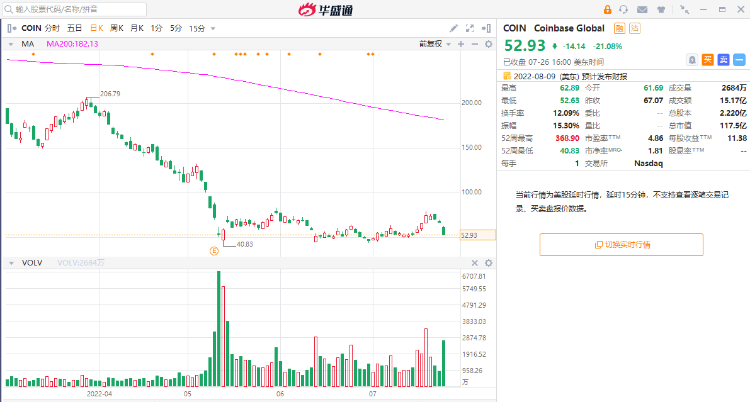
Task: Switch to the 周K weekly chart tab
Action: coord(117,29)
